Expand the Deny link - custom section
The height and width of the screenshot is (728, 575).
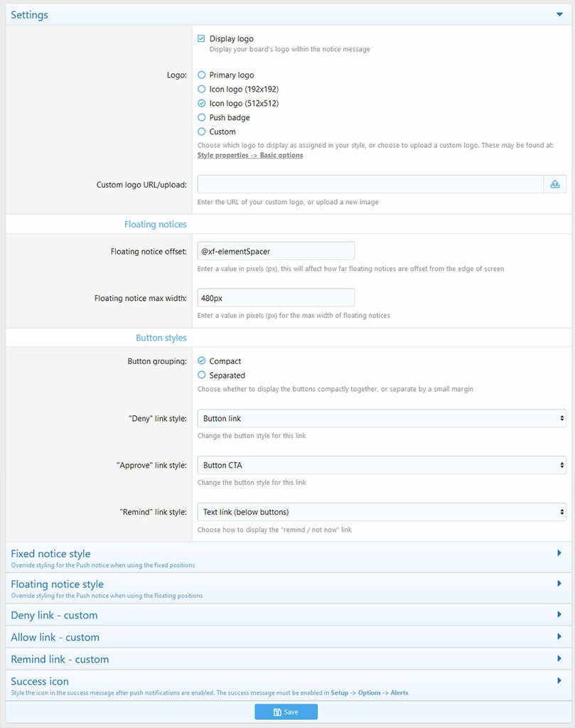click(559, 615)
